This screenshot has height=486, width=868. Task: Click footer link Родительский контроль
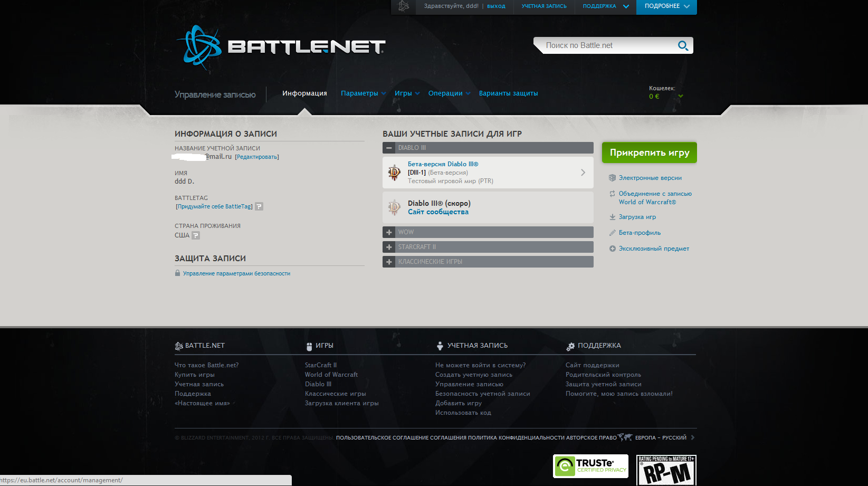[603, 375]
